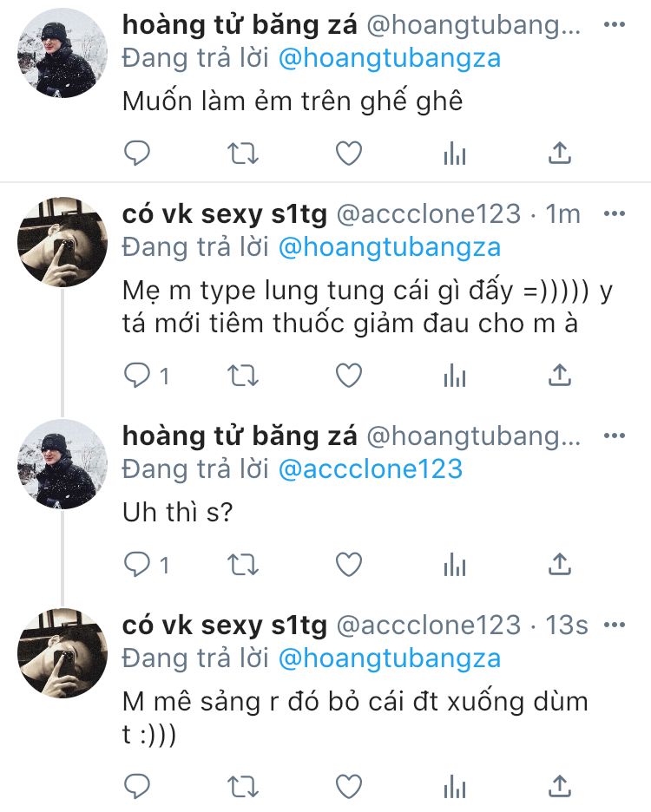Viewport: 651px width, 812px height.
Task: Reply to the "Mẹ m type lung tung" tweet
Action: [139, 375]
